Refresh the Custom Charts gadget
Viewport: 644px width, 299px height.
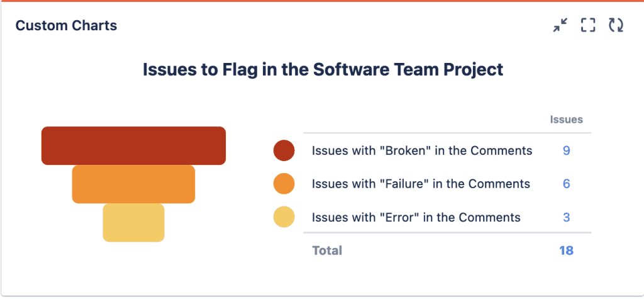coord(616,25)
